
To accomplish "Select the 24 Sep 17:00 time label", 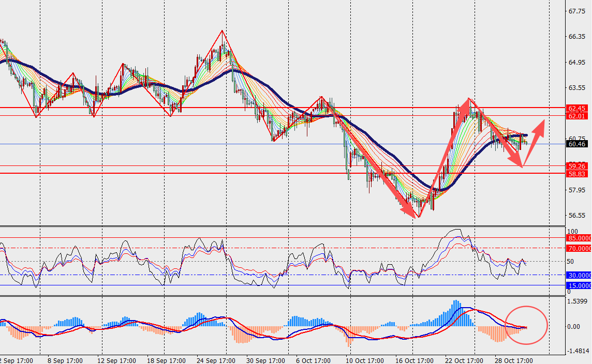I will tap(216, 359).
